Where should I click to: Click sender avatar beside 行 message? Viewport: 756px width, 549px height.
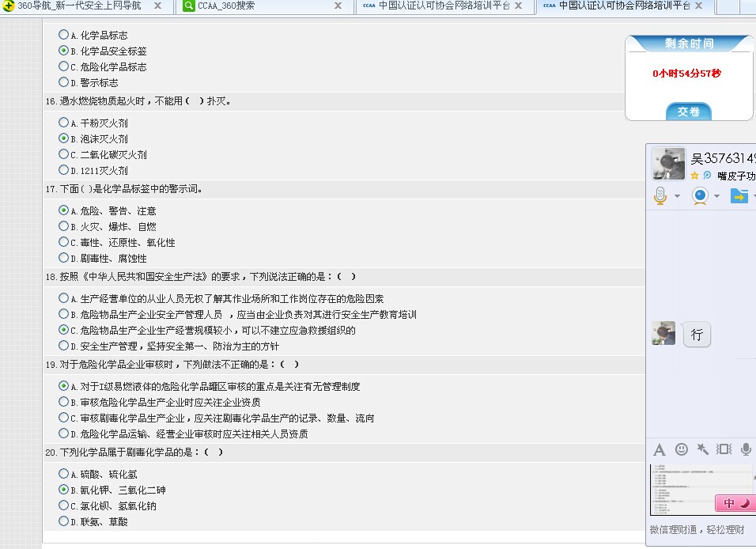(x=663, y=333)
